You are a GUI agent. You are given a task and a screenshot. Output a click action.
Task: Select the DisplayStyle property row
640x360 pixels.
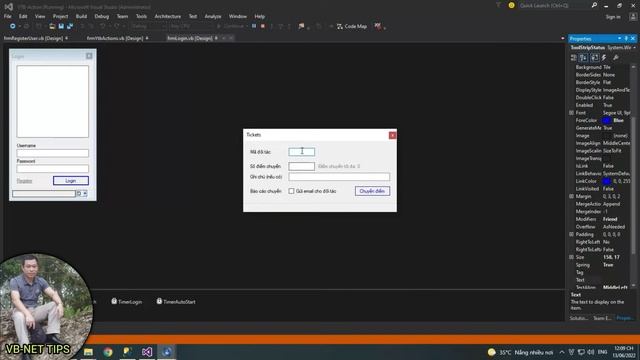pos(601,90)
